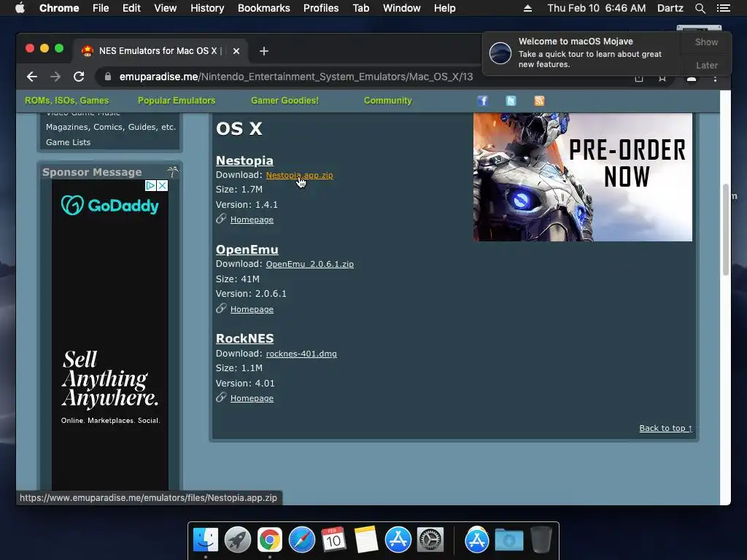Open the Downloads folder in the Dock
The image size is (747, 560).
pos(508,540)
